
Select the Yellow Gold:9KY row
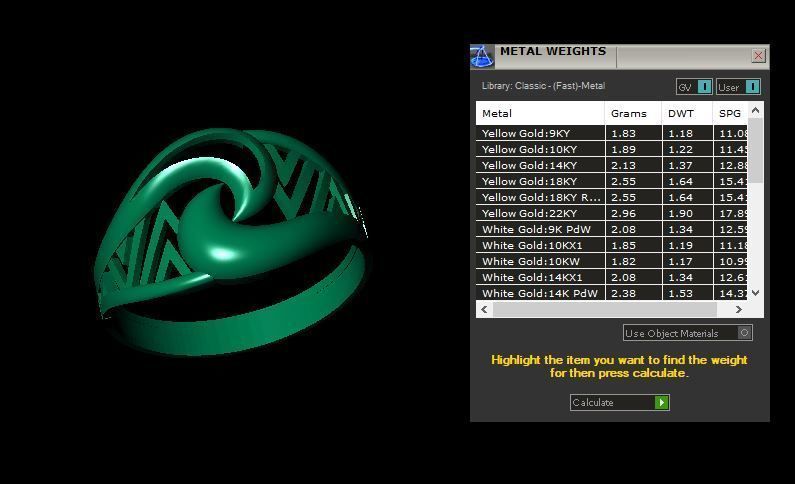pyautogui.click(x=611, y=133)
